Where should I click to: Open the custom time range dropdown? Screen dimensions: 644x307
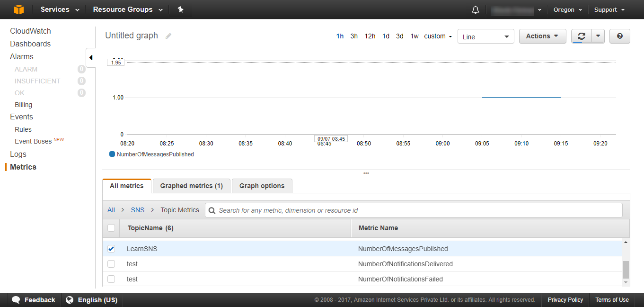pos(438,36)
